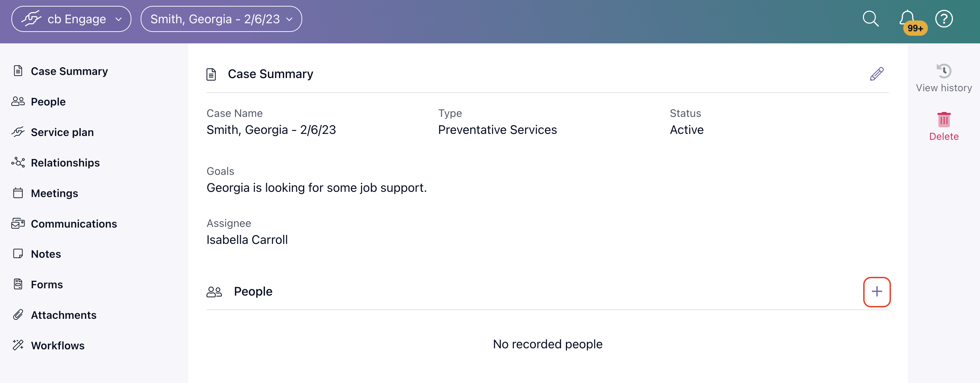Click the Communications mail icon
The image size is (980, 383).
(x=18, y=223)
